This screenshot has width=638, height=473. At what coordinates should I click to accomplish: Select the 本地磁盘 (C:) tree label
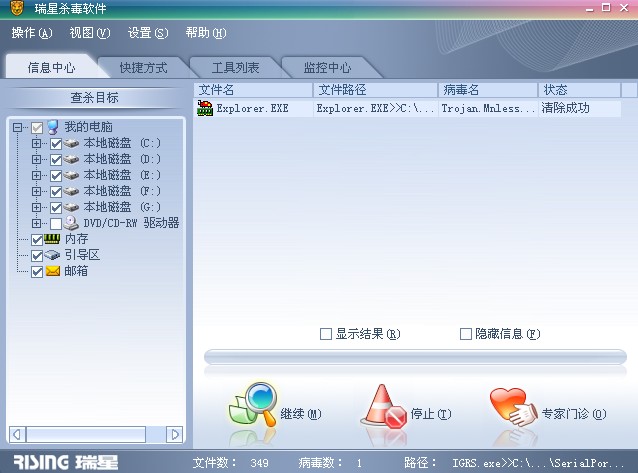(122, 143)
